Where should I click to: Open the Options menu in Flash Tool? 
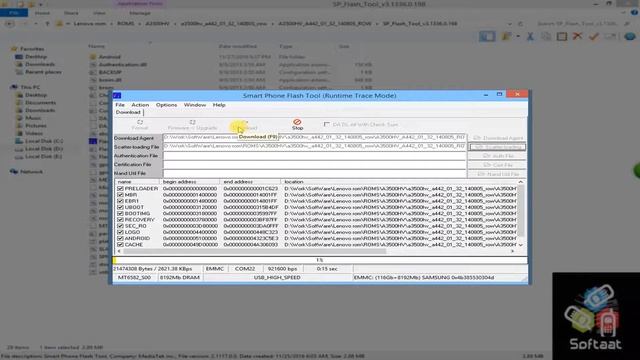167,105
